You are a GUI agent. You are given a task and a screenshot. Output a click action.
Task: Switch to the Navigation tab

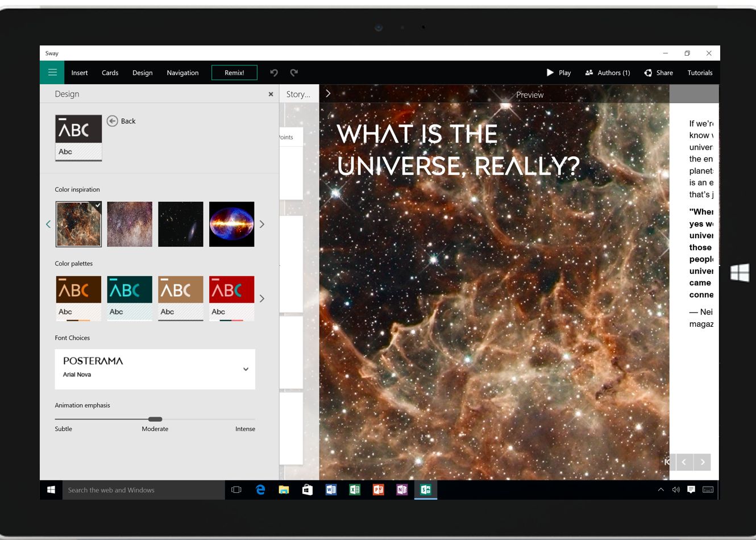(x=182, y=72)
